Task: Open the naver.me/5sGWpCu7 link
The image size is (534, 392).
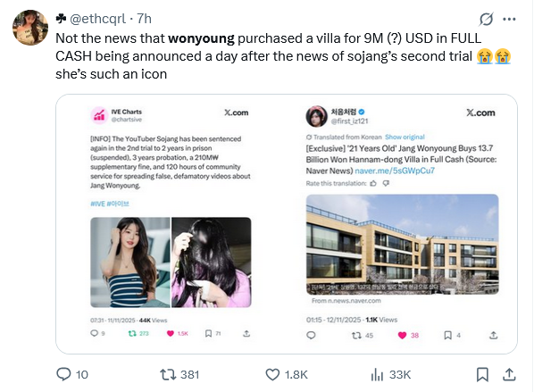Action: point(395,171)
